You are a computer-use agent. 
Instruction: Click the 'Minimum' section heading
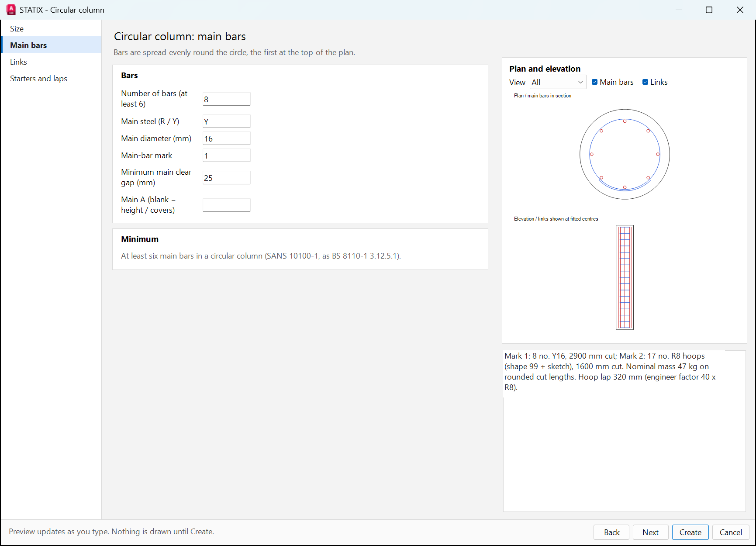coord(140,239)
